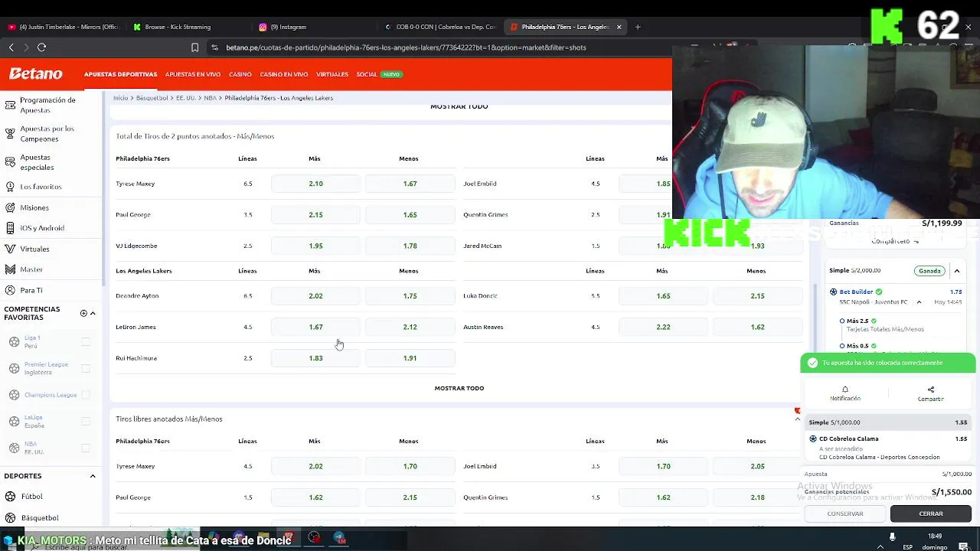Collapse Tiros libres anotados market arrow

pyautogui.click(x=797, y=419)
